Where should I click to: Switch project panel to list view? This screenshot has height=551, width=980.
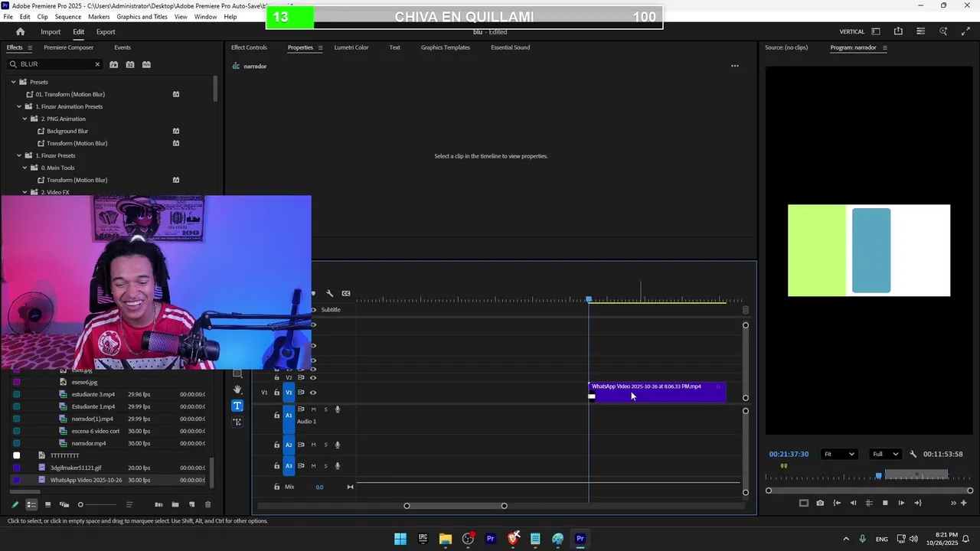[31, 504]
